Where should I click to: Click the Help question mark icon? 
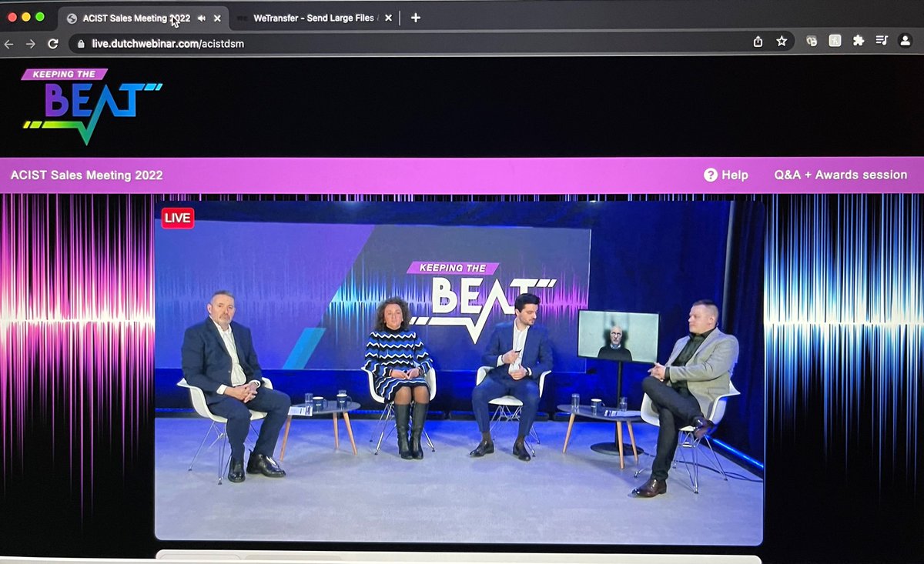click(x=709, y=175)
